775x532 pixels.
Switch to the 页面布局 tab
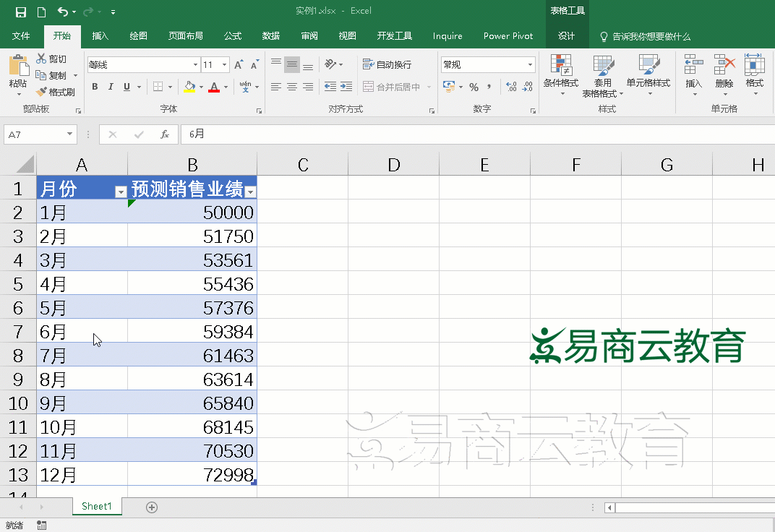tap(185, 36)
